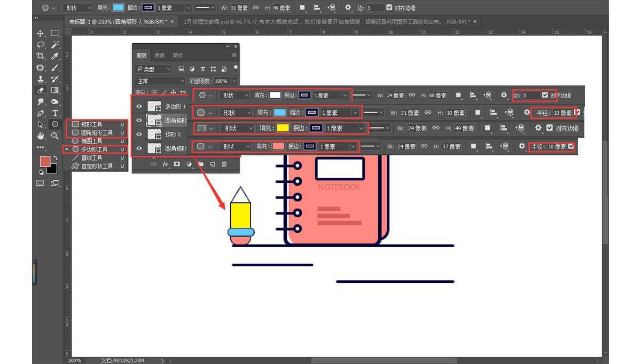Image resolution: width=641 pixels, height=364 pixels.
Task: Select the Lasso tool
Action: (x=41, y=45)
